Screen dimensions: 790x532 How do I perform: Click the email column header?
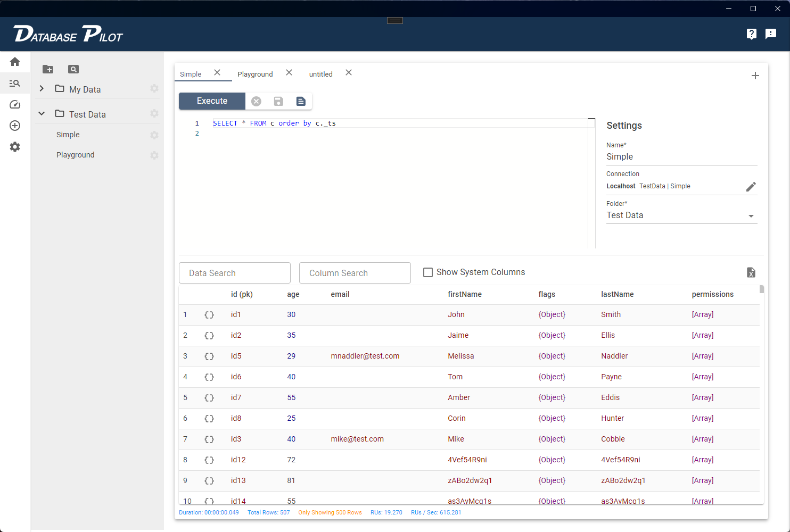pyautogui.click(x=340, y=294)
